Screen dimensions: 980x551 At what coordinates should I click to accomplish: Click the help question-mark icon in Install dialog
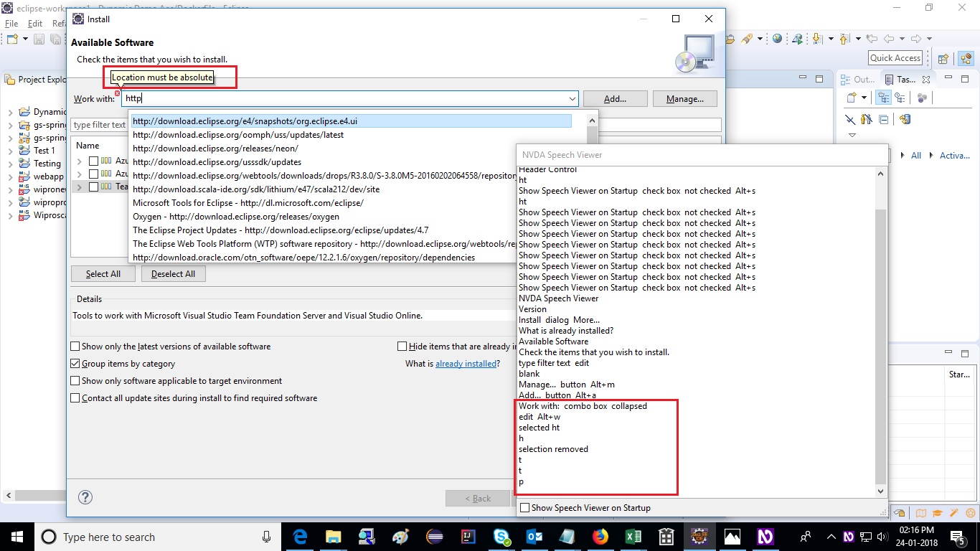(85, 496)
